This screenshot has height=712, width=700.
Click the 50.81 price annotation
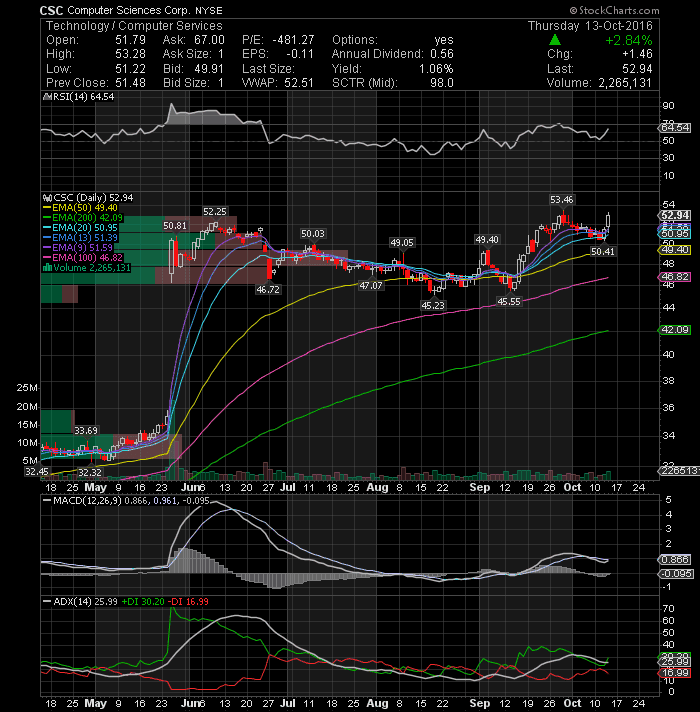[x=175, y=226]
